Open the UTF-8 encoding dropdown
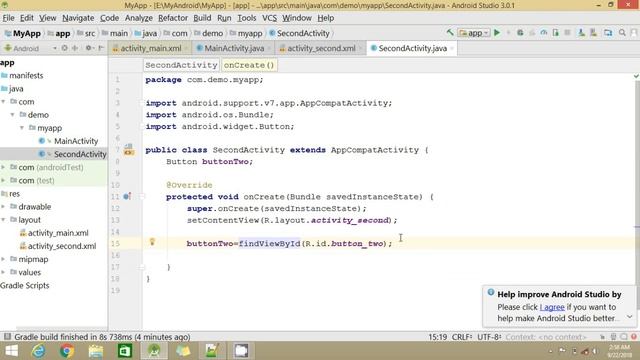This screenshot has height=360, width=640. [489, 337]
